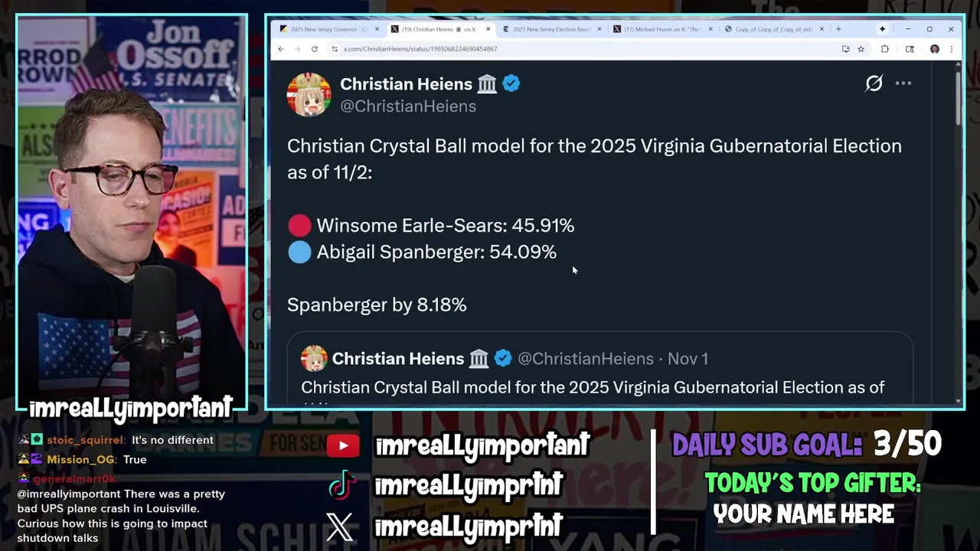Screen dimensions: 980x551
Task: Open Chrome's three-dot menu
Action: tap(951, 49)
